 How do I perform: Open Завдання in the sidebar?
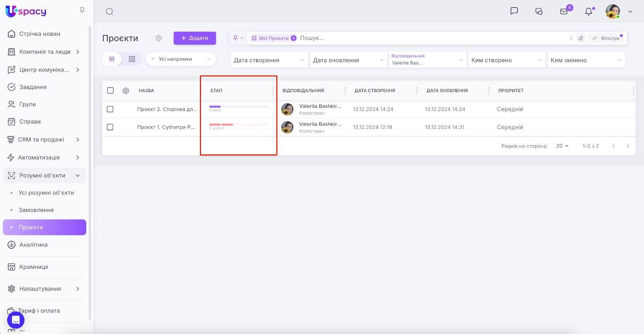(33, 87)
